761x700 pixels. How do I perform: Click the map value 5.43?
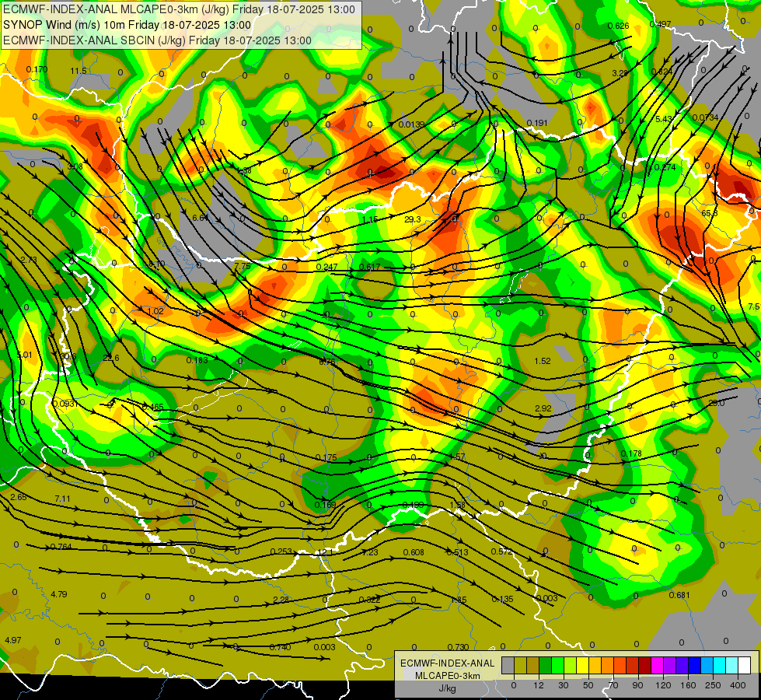[x=664, y=119]
